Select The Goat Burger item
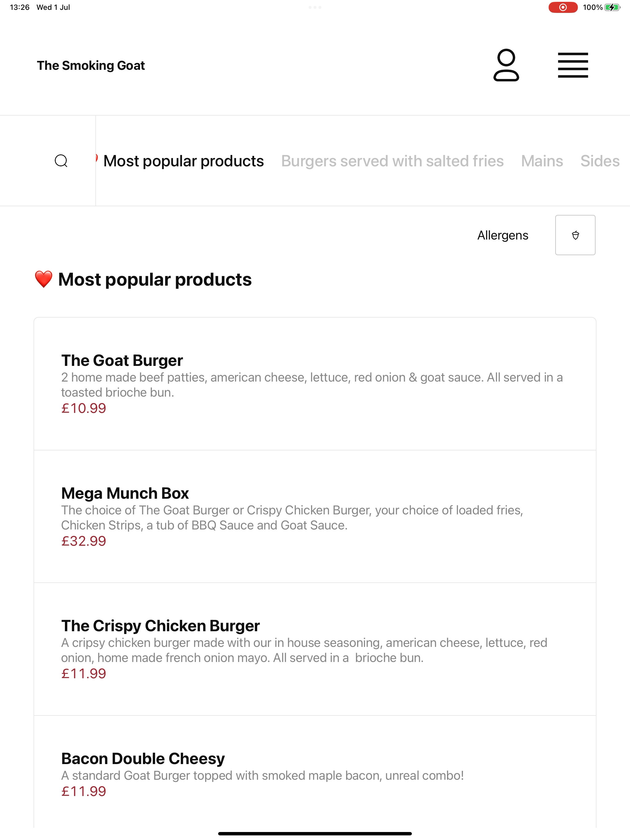The height and width of the screenshot is (840, 630). [315, 384]
